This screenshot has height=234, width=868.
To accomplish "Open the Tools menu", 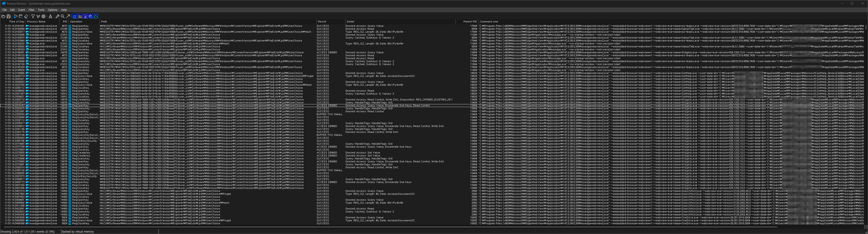I will tap(41, 10).
